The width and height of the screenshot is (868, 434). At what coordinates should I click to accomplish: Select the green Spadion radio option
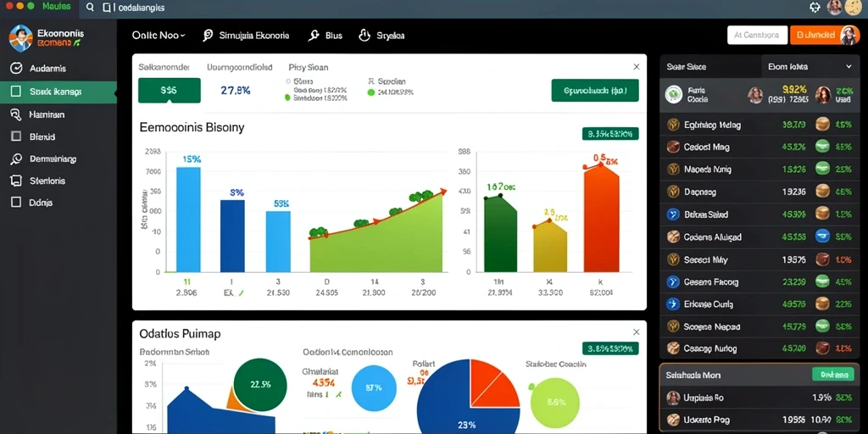(x=371, y=92)
